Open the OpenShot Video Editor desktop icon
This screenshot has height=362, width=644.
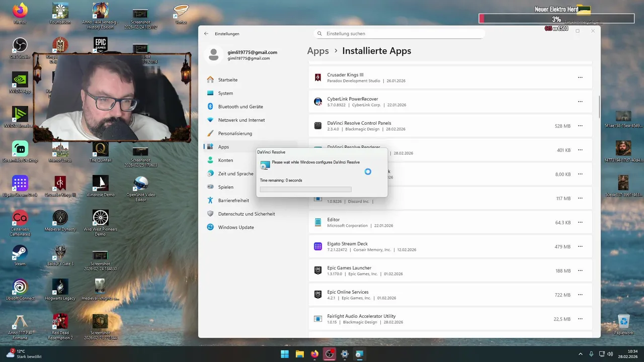pyautogui.click(x=141, y=188)
